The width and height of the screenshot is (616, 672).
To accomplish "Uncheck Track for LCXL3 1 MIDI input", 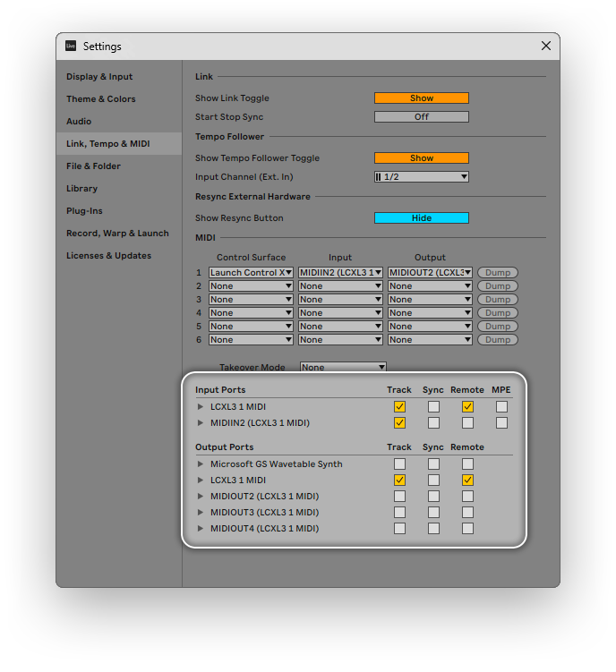I will coord(399,407).
